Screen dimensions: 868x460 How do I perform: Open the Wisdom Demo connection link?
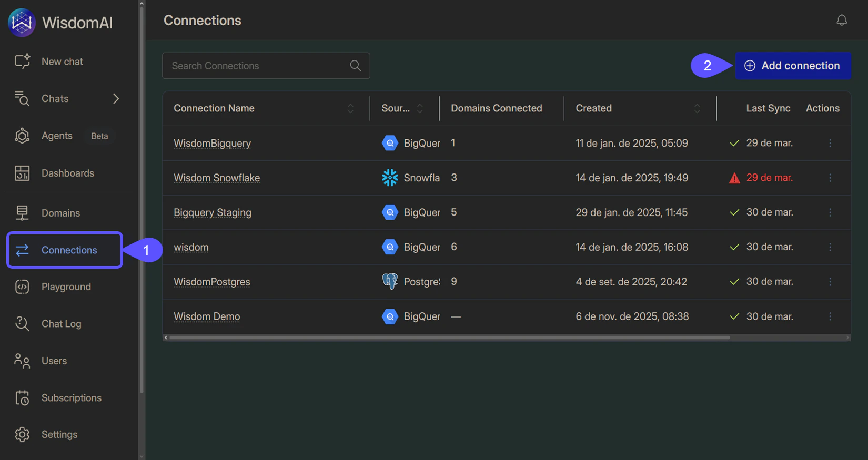(x=207, y=316)
